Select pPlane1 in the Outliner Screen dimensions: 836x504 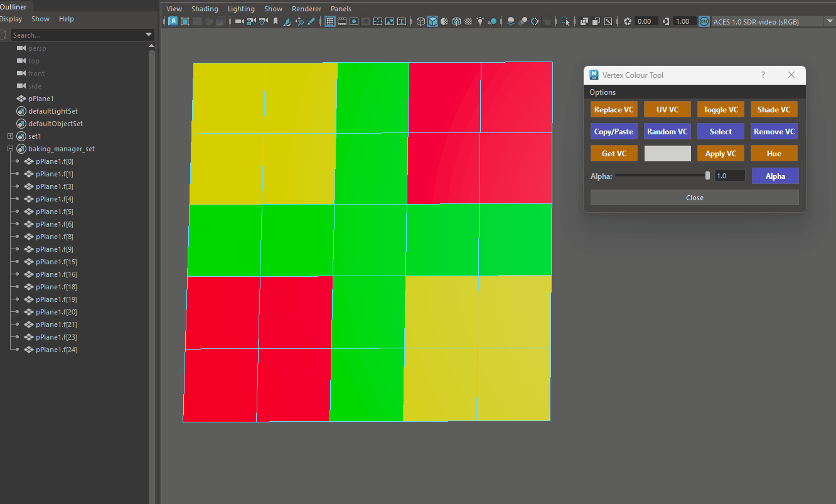41,99
